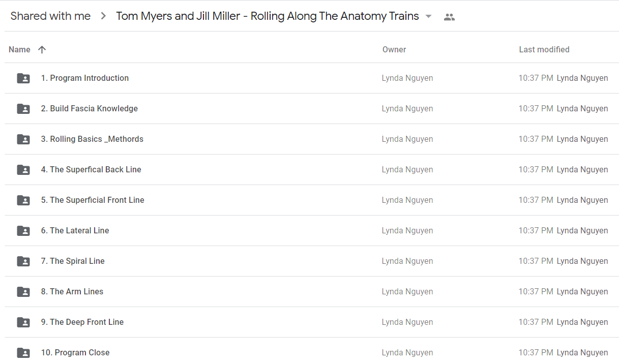Select the 9. The Deep Front Line row
Image resolution: width=619 pixels, height=364 pixels.
coord(311,322)
